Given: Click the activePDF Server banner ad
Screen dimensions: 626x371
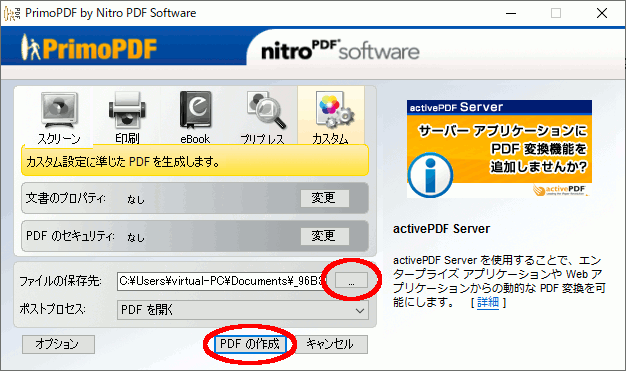Looking at the screenshot, I should click(x=499, y=149).
